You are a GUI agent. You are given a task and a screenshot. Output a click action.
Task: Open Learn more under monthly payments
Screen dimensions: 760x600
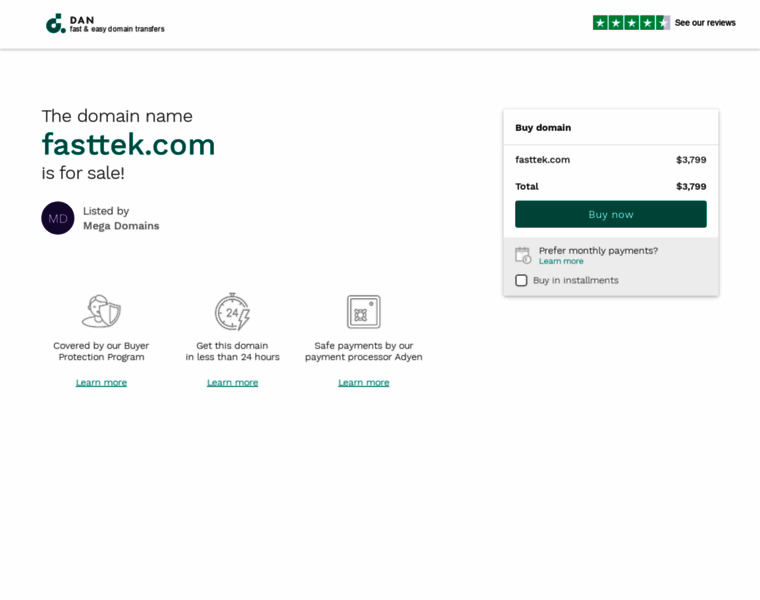pos(561,261)
